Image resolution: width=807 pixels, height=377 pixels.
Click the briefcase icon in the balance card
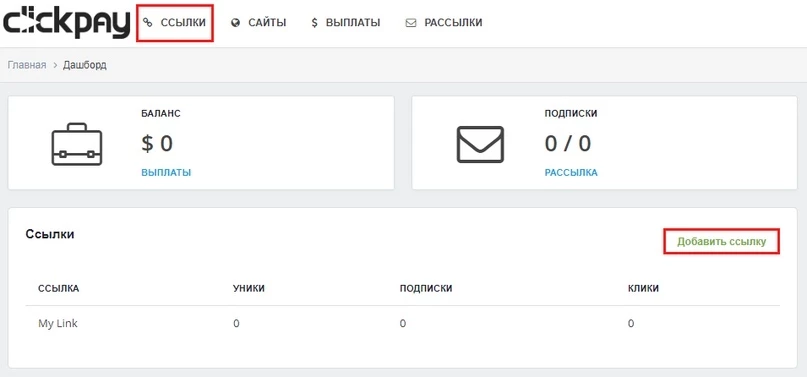pyautogui.click(x=77, y=144)
